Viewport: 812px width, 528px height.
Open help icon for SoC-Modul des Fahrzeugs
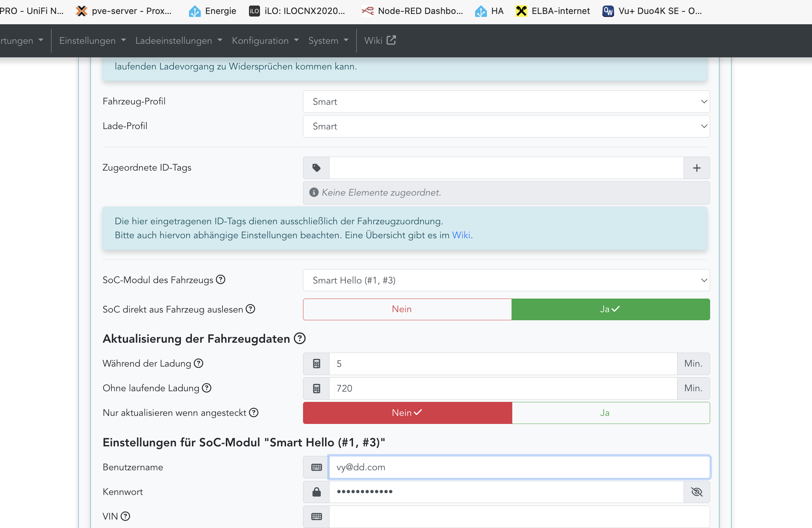coord(221,280)
